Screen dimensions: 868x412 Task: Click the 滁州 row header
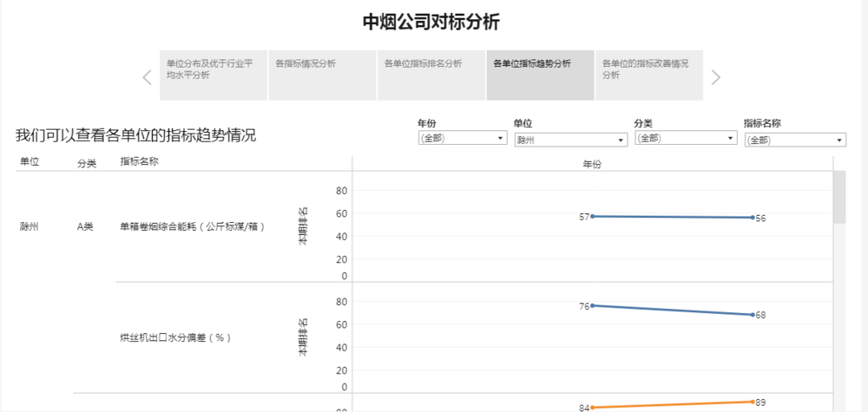click(x=30, y=226)
